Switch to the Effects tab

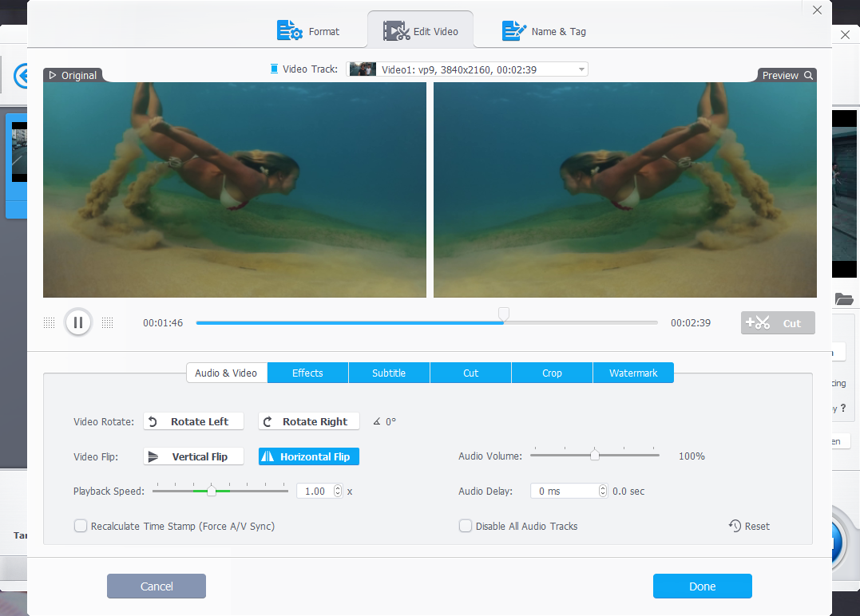pos(307,373)
